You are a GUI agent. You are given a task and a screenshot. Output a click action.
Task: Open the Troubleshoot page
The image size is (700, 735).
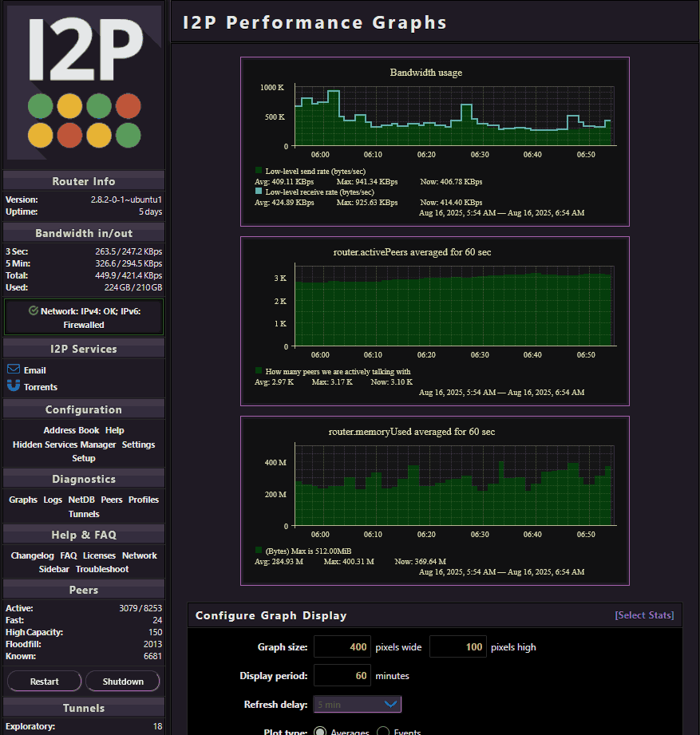[102, 569]
